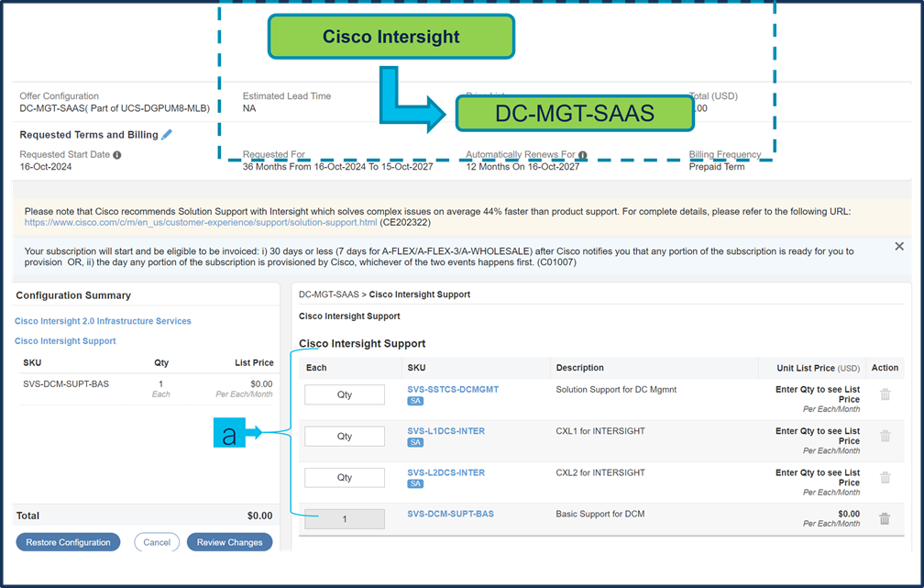
Task: Delete the SVS-L1DCS-INTER row trash icon
Action: pos(885,436)
